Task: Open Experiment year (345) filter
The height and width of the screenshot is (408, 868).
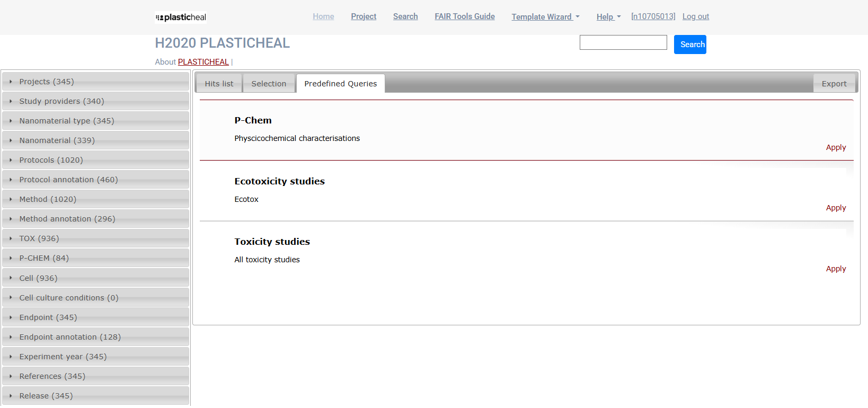Action: click(x=95, y=357)
